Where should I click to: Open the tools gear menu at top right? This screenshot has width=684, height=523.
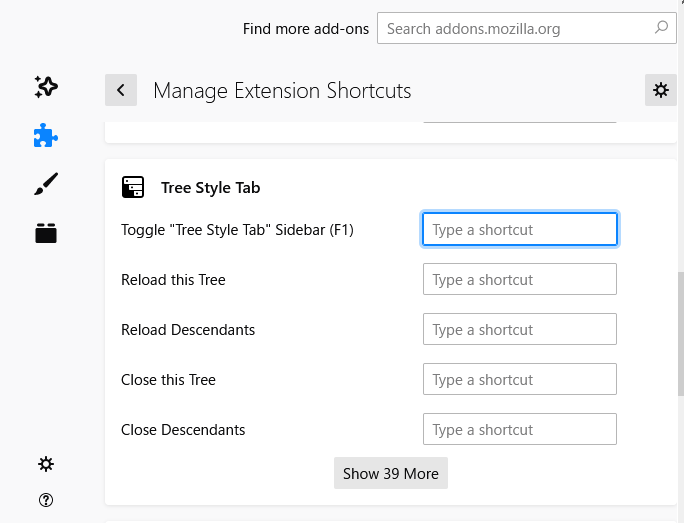click(x=660, y=90)
